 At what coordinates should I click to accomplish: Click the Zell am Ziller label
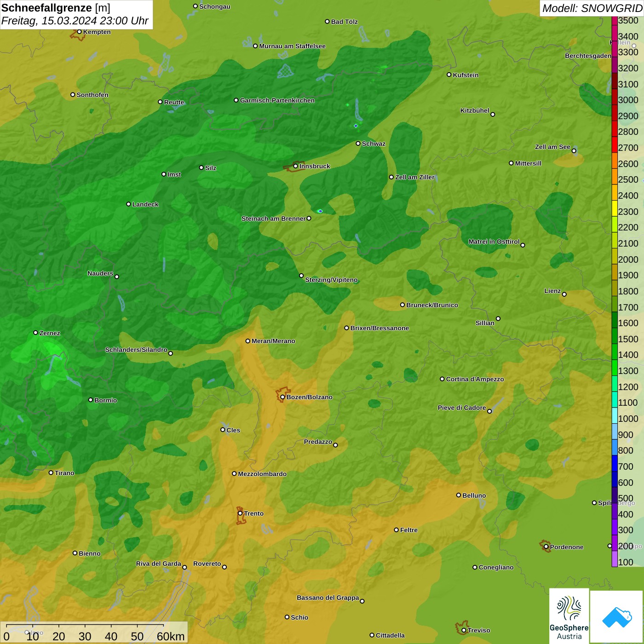pos(415,177)
